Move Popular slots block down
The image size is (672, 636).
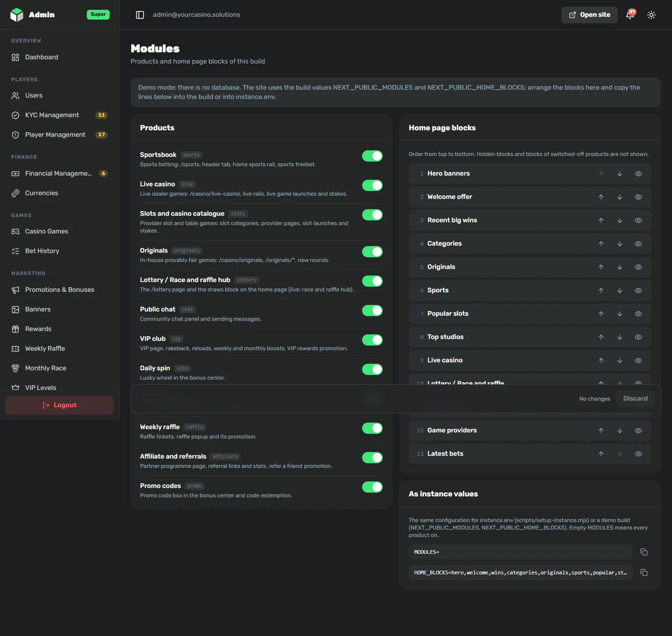point(620,314)
